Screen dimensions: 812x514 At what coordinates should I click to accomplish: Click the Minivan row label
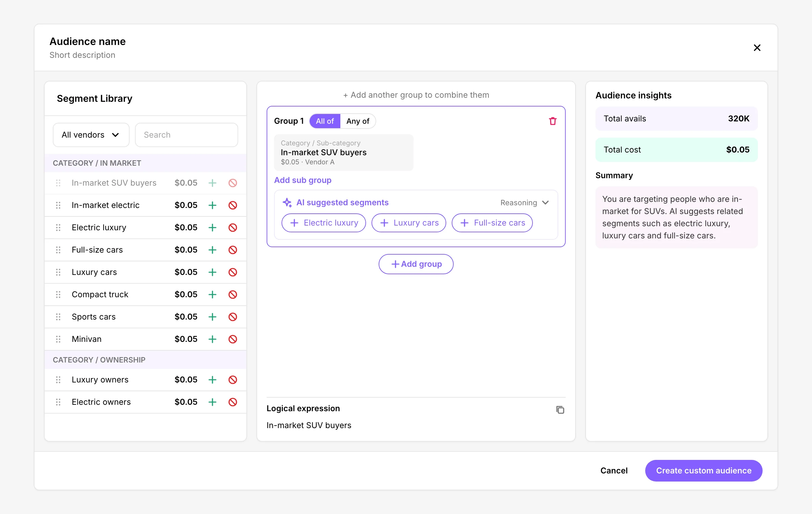pyautogui.click(x=87, y=339)
